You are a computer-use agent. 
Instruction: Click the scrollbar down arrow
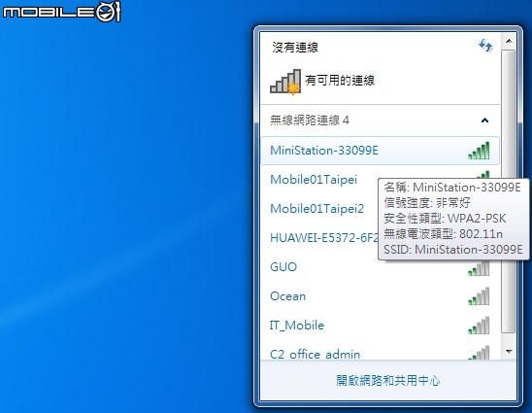pos(509,351)
